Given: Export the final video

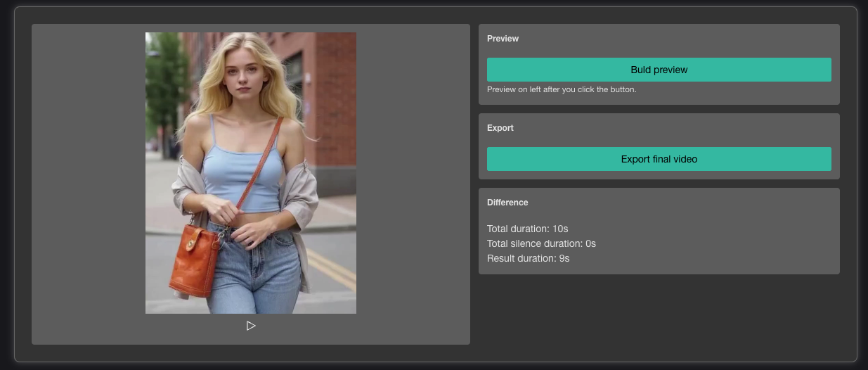Looking at the screenshot, I should click(x=659, y=159).
